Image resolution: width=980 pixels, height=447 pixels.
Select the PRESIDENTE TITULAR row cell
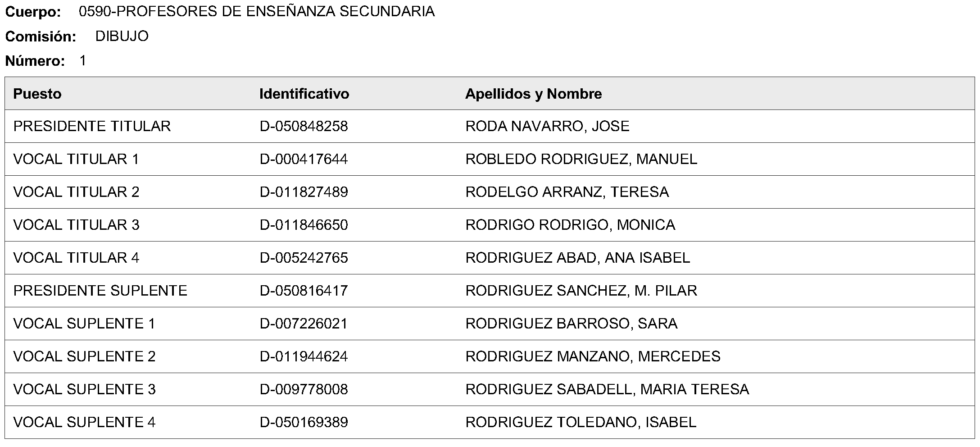tap(92, 126)
